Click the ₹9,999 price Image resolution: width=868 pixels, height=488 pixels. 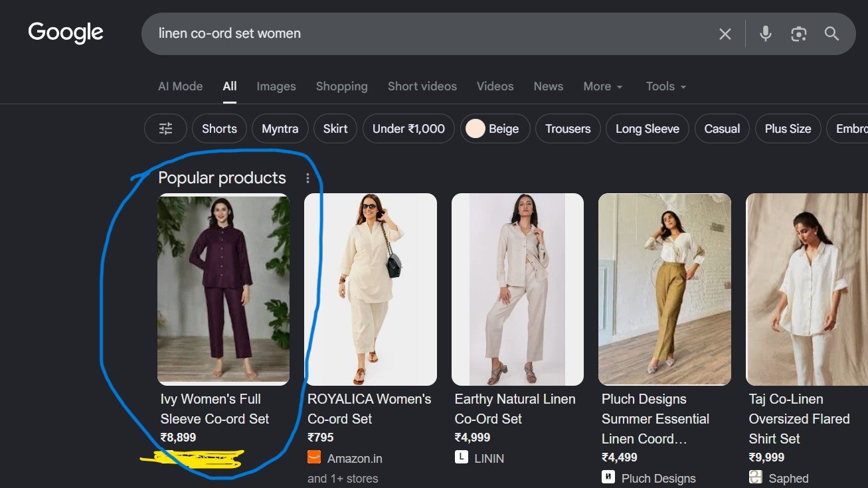point(766,457)
